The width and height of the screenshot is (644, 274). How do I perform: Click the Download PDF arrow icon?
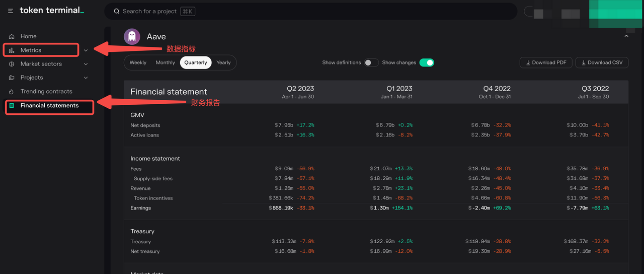[x=528, y=63]
